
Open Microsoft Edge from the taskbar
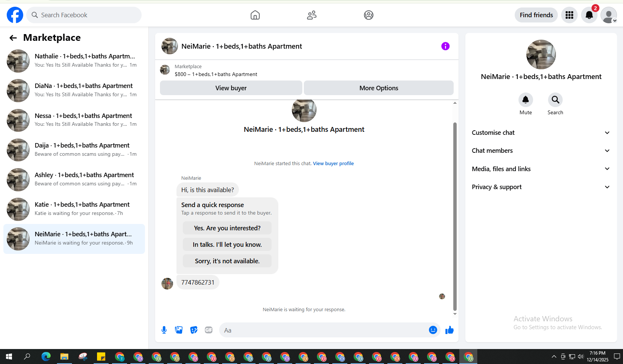[46, 357]
